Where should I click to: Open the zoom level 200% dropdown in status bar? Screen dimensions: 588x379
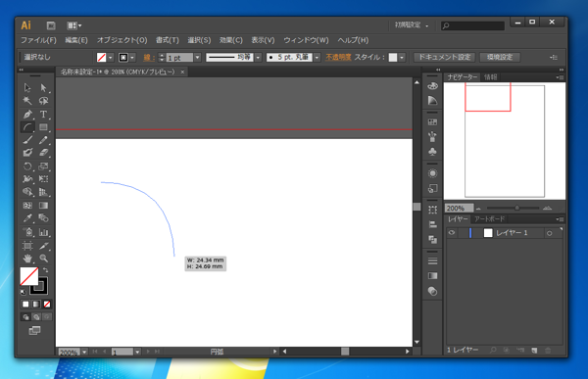pyautogui.click(x=84, y=352)
